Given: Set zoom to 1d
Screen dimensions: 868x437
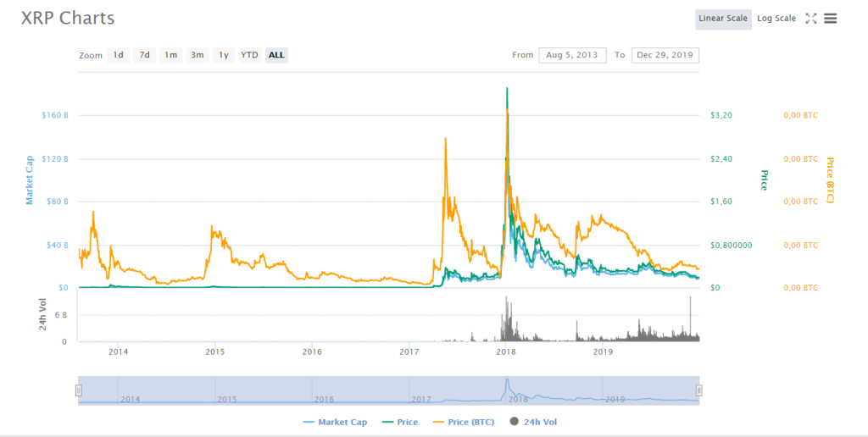Looking at the screenshot, I should tap(119, 55).
